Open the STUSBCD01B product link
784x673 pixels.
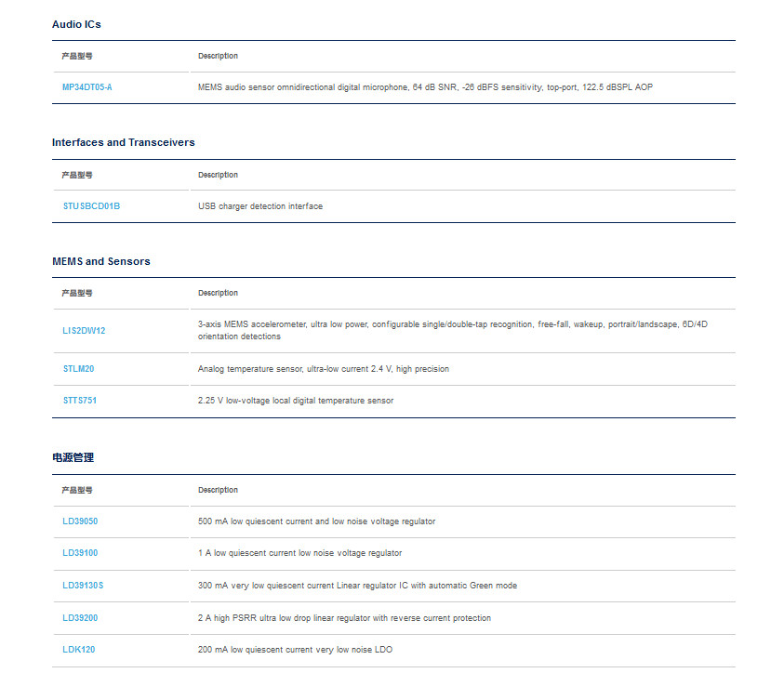(91, 206)
